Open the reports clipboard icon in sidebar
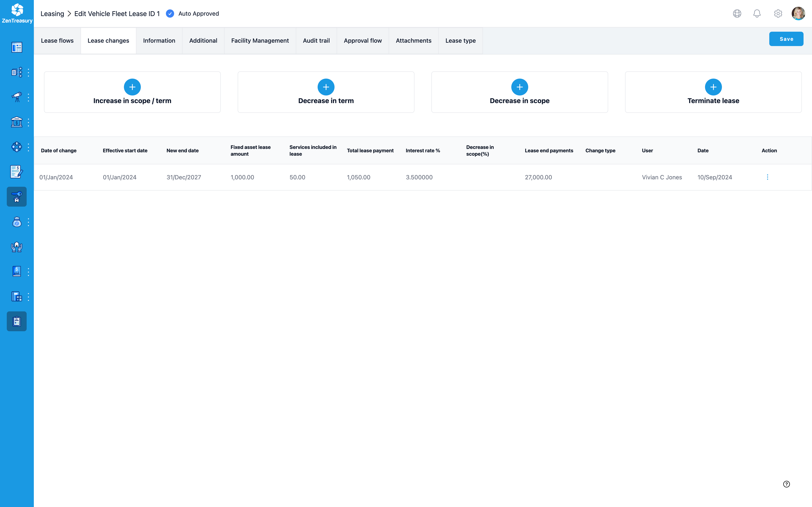812x507 pixels. point(16,321)
